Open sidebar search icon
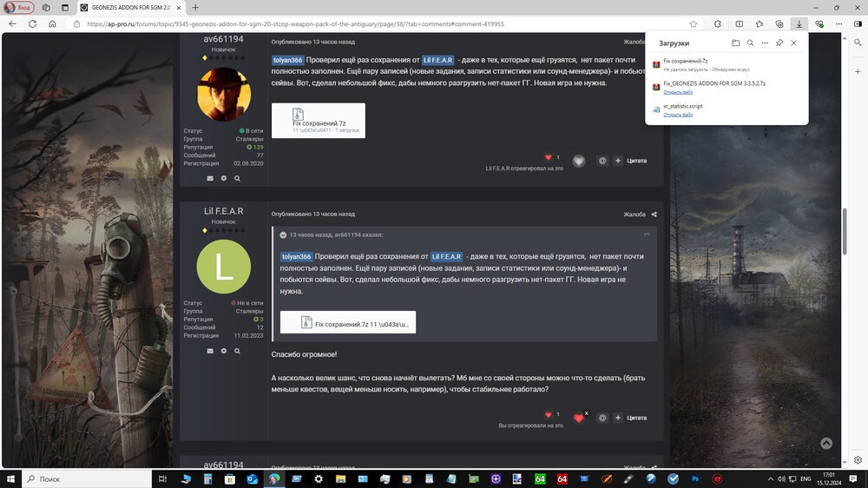868x488 pixels. pyautogui.click(x=858, y=43)
